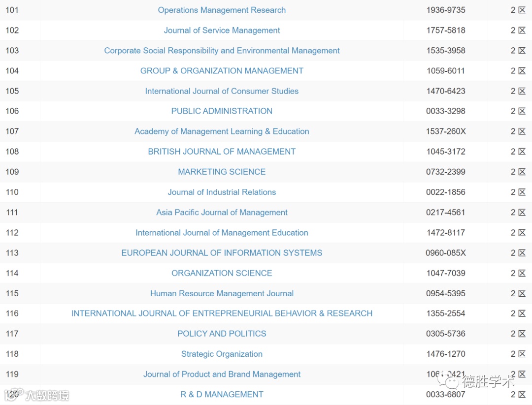532x405 pixels.
Task: Open International Journal of Management Education
Action: coord(222,233)
